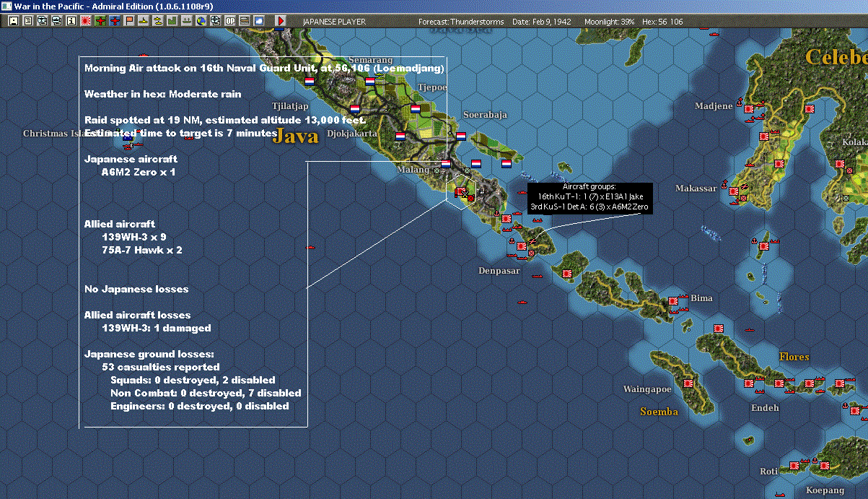
Task: Click 'Non Combat: 0 destroyed, 7 disabled' line
Action: pyautogui.click(x=206, y=393)
